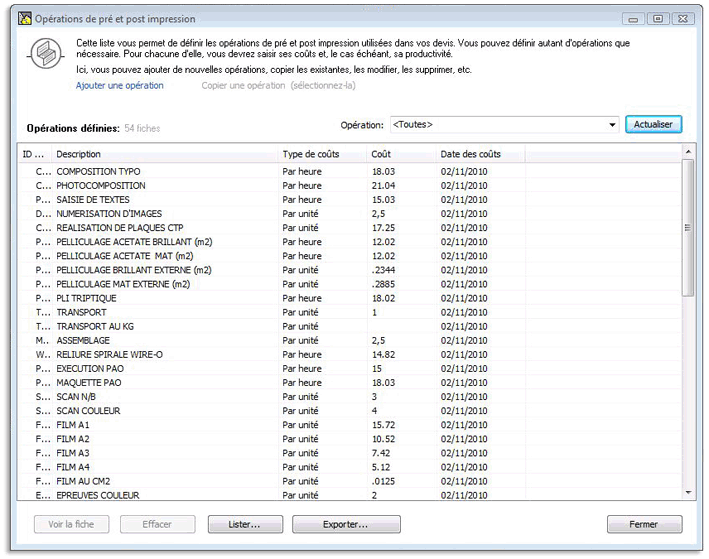Viewport: 709px width, 559px height.
Task: Sort by Date des coûts column header
Action: point(480,154)
